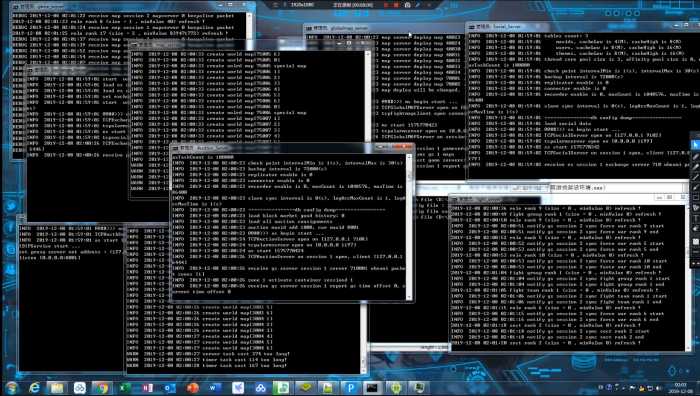Image resolution: width=700 pixels, height=396 pixels.
Task: Open the blue cloud netdisk taskbar icon
Action: point(260,388)
